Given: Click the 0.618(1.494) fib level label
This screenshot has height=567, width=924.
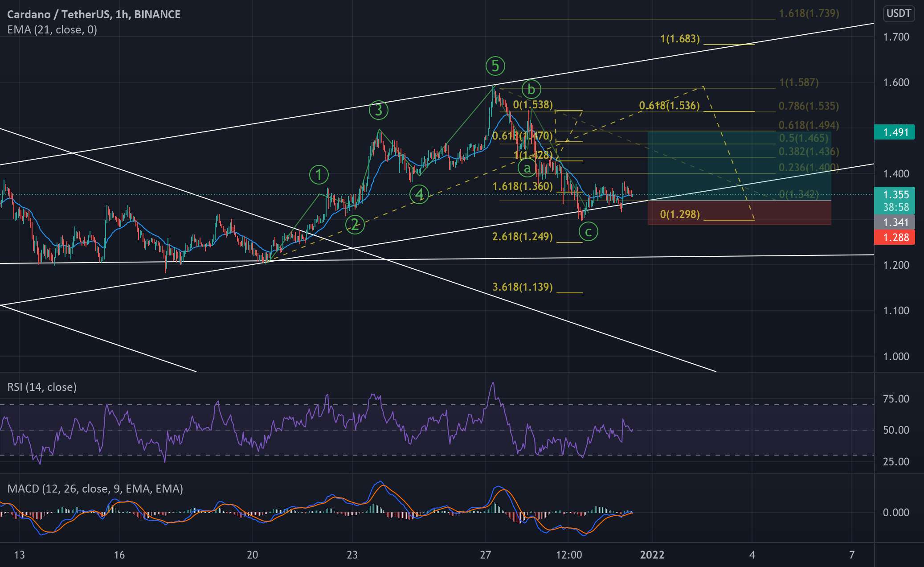Looking at the screenshot, I should [x=809, y=126].
